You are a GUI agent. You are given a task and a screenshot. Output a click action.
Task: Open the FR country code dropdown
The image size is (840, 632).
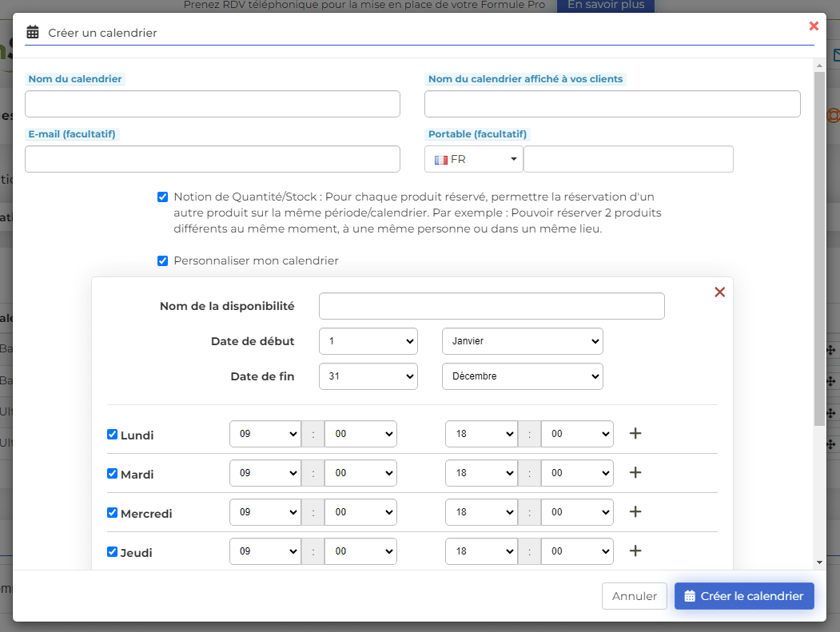coord(474,159)
